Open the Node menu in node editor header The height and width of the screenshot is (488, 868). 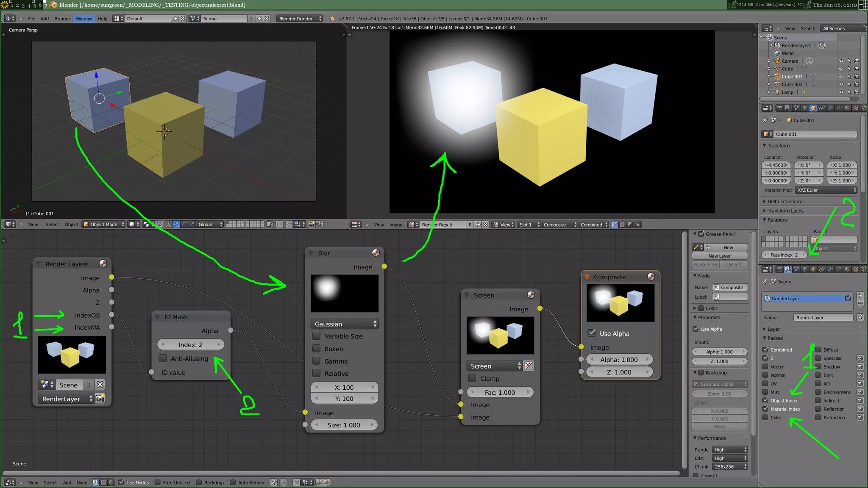[82, 482]
